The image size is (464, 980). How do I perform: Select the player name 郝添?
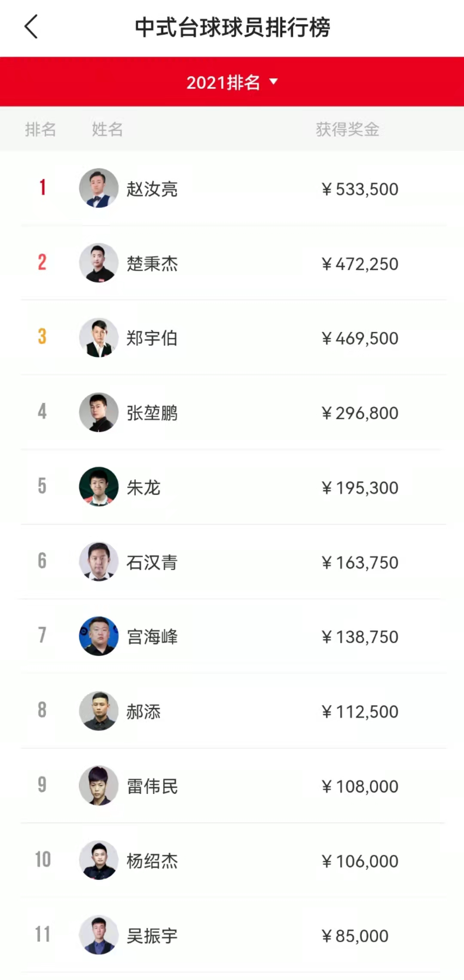[x=143, y=712]
